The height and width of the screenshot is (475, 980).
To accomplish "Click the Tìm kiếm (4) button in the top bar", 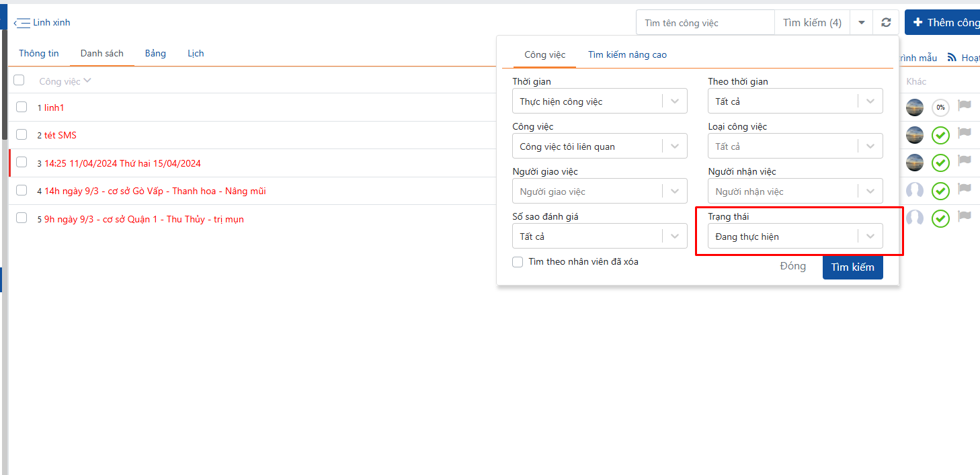I will (812, 23).
